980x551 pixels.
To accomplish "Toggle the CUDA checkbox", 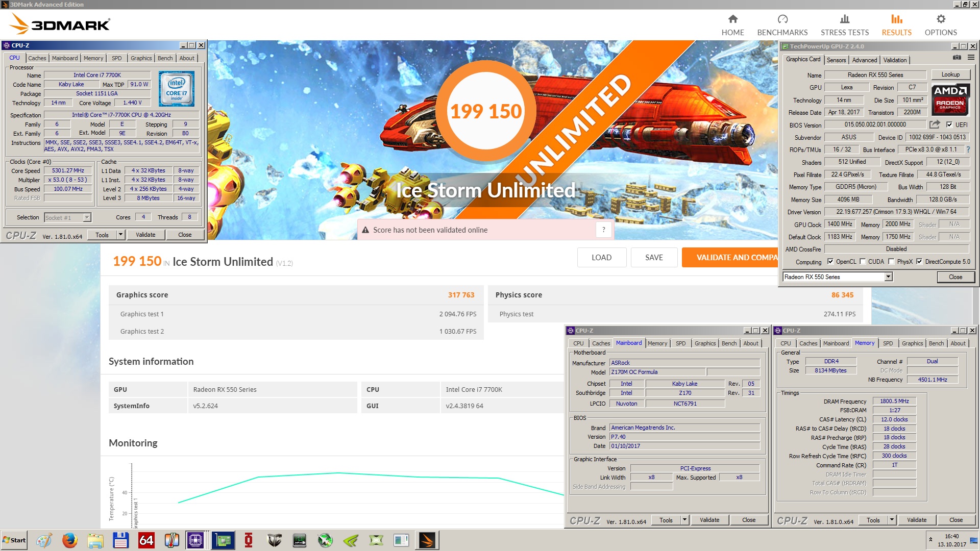I will point(863,261).
